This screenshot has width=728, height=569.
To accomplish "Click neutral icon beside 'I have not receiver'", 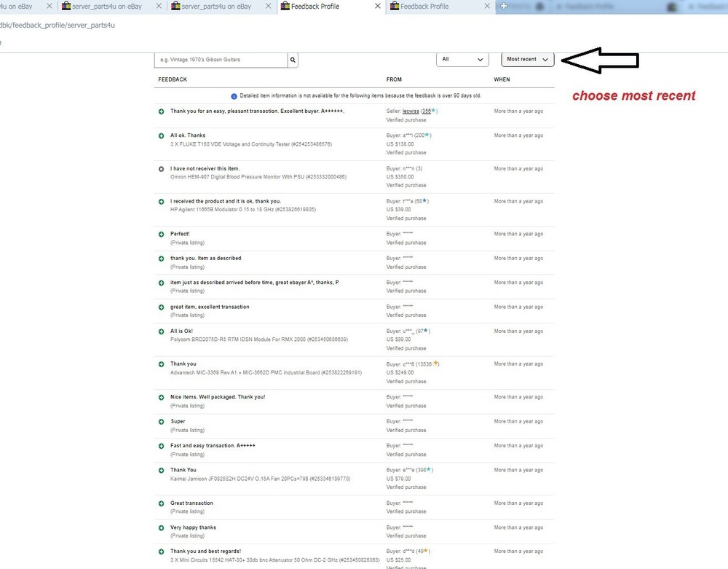I will 161,169.
